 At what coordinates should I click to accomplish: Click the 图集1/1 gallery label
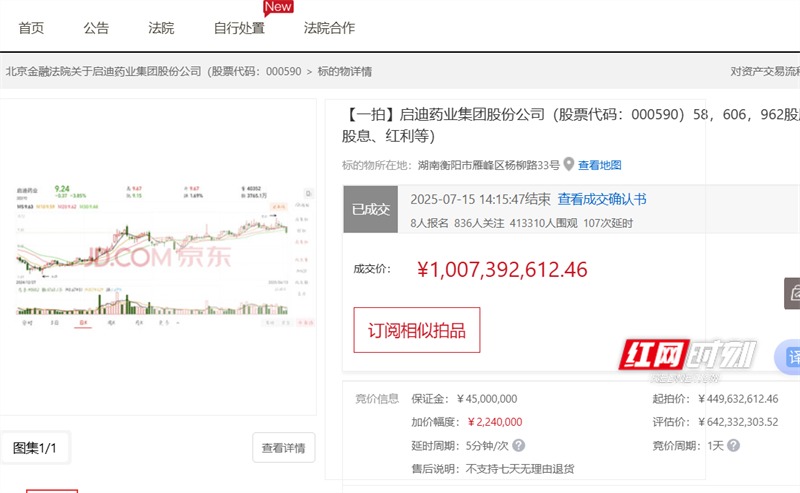(35, 448)
